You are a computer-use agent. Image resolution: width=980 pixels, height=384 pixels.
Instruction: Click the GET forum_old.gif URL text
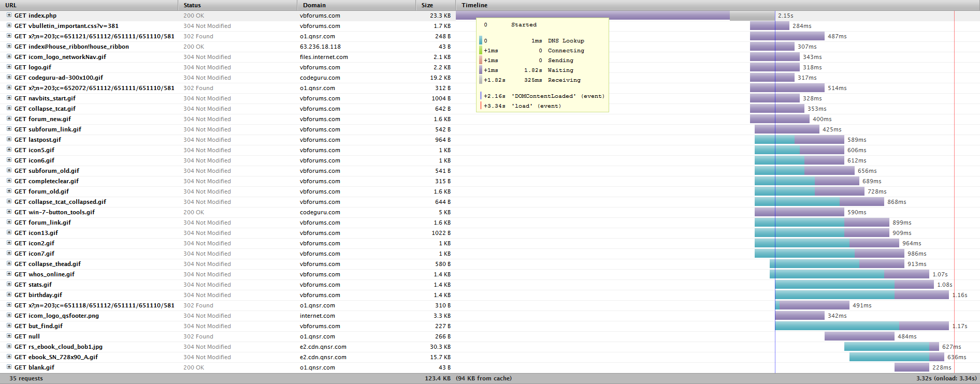coord(41,191)
